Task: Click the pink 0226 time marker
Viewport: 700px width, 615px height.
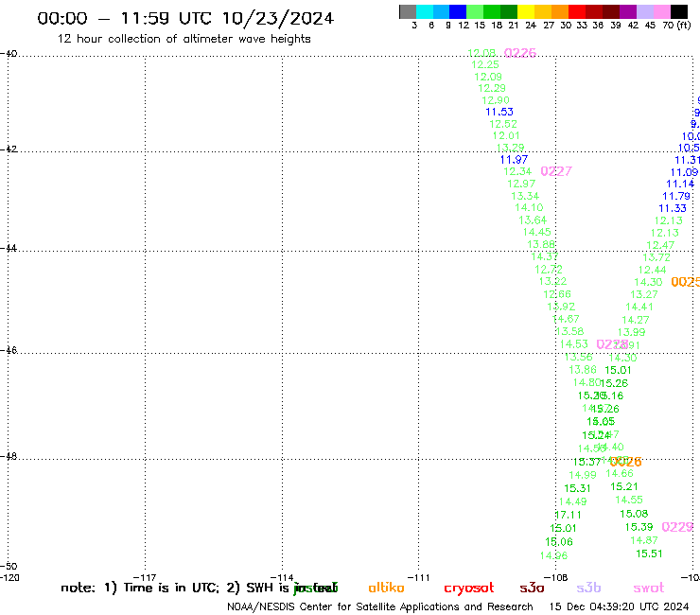Action: coord(520,53)
